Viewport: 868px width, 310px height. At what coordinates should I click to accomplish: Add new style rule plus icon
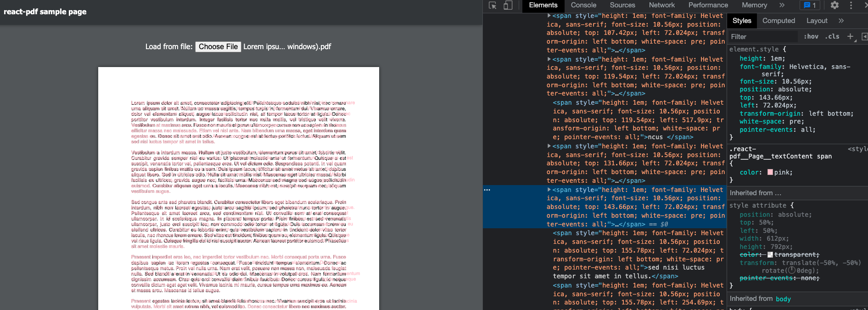(850, 36)
